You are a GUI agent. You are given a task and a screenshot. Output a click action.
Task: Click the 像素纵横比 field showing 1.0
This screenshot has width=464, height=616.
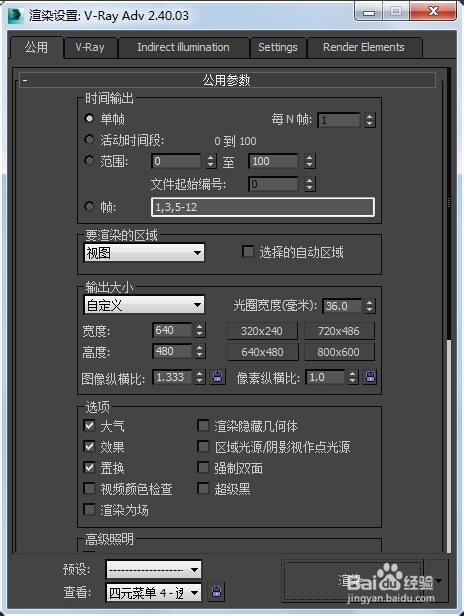tap(325, 377)
